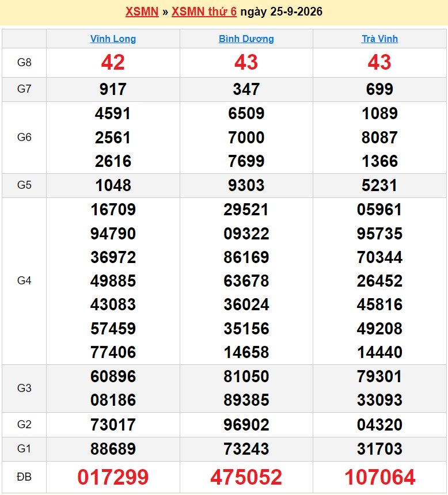Click the G3 row label
Image resolution: width=448 pixels, height=495 pixels.
tap(24, 389)
